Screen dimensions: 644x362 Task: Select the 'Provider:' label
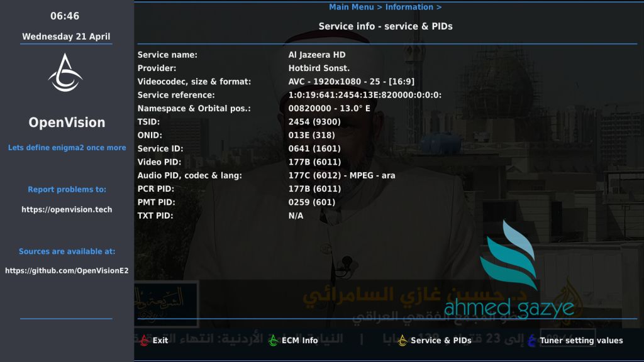(x=157, y=68)
